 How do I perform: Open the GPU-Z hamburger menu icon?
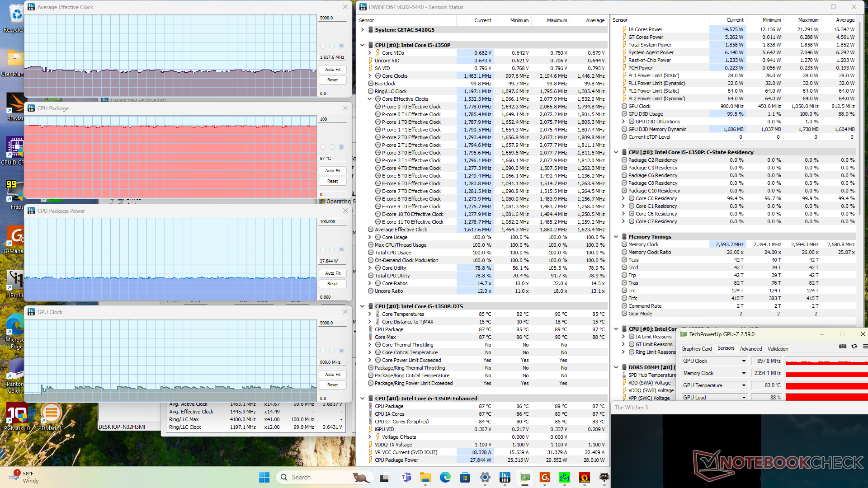point(865,347)
